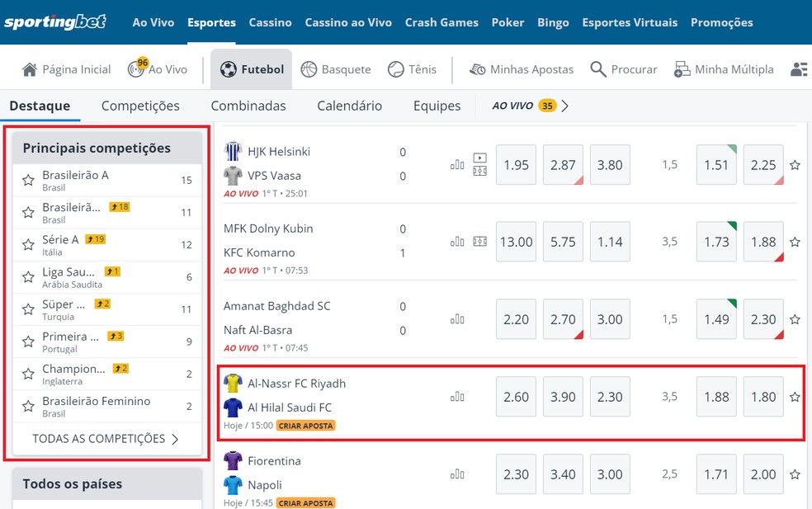
Task: Open live stream icon for HJK Helsinki match
Action: pyautogui.click(x=480, y=158)
